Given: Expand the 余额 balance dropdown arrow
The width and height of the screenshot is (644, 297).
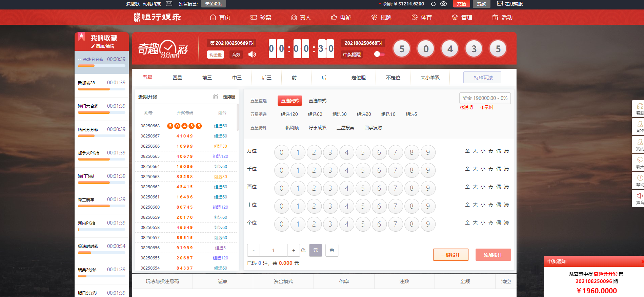Looking at the screenshot, I should (x=380, y=4).
